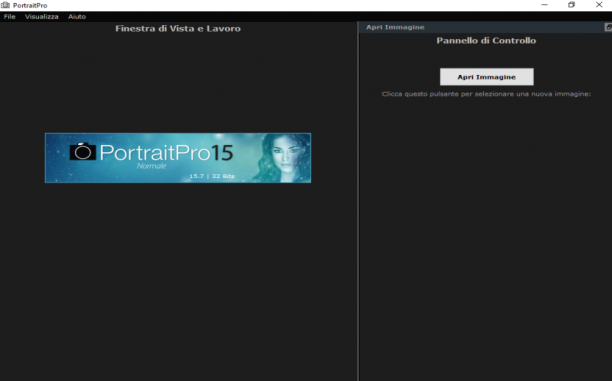Undock the Apri Immagine panel with its float icon
The image size is (612, 381).
click(x=608, y=27)
